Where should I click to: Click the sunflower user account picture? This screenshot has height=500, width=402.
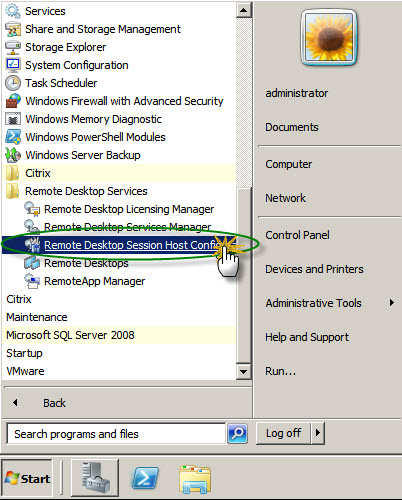pos(329,37)
